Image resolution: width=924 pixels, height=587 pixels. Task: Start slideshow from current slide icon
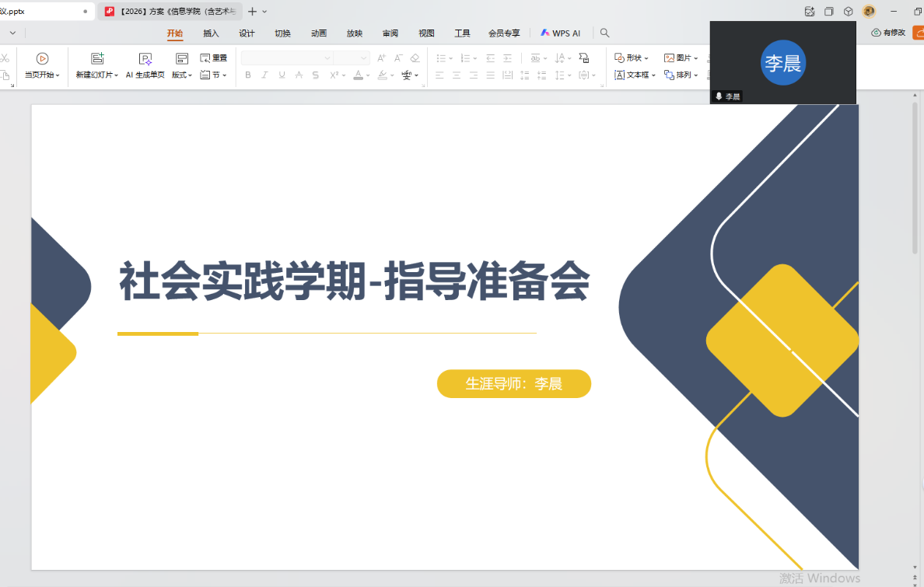click(x=42, y=58)
